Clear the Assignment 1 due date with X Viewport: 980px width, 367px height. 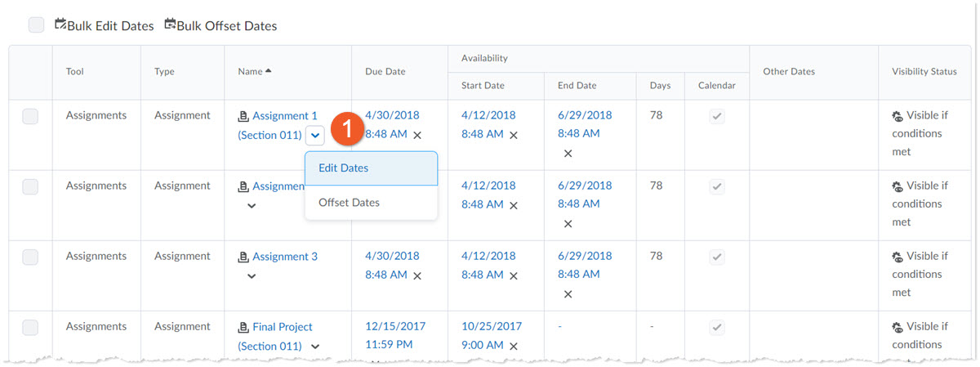pos(417,135)
